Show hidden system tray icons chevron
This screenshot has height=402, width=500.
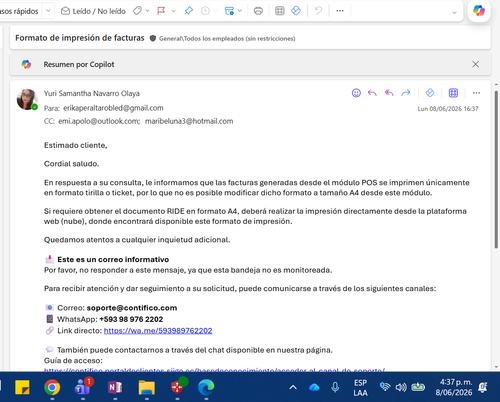pos(293,387)
